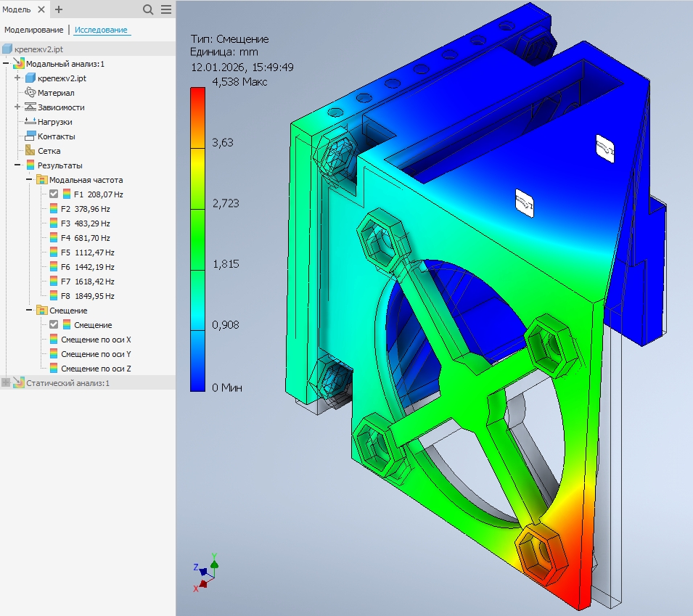Collapse the Результаты node
The width and height of the screenshot is (693, 616).
(17, 165)
